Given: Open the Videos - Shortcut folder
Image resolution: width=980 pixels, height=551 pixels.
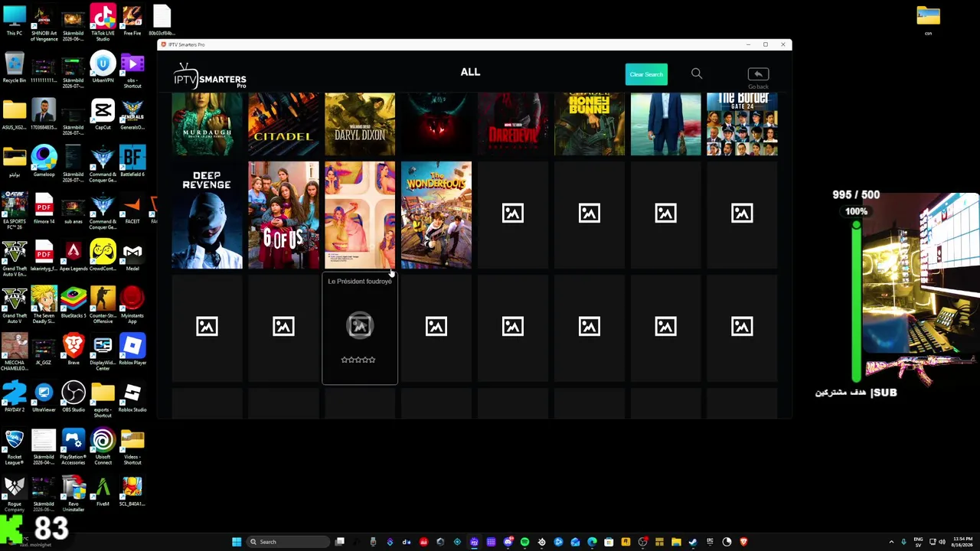Looking at the screenshot, I should (x=132, y=447).
